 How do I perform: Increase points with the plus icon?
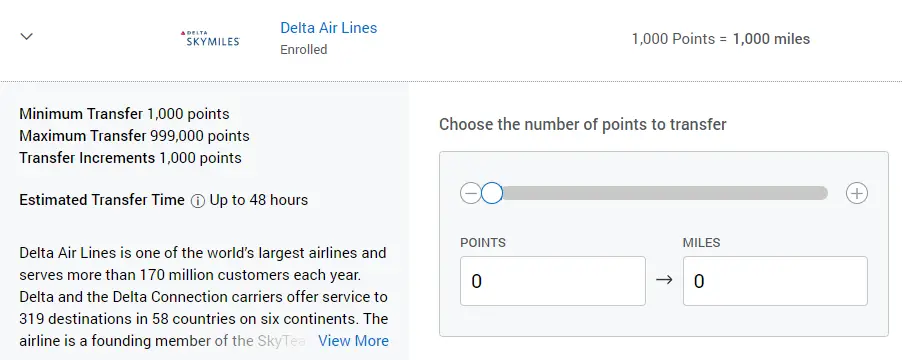pos(857,194)
